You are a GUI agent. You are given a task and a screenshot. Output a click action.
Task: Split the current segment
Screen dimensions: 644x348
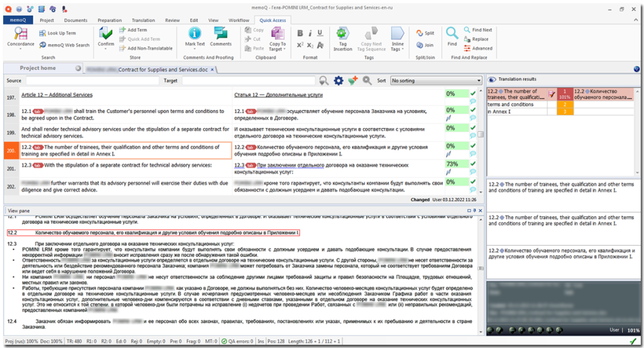click(425, 33)
